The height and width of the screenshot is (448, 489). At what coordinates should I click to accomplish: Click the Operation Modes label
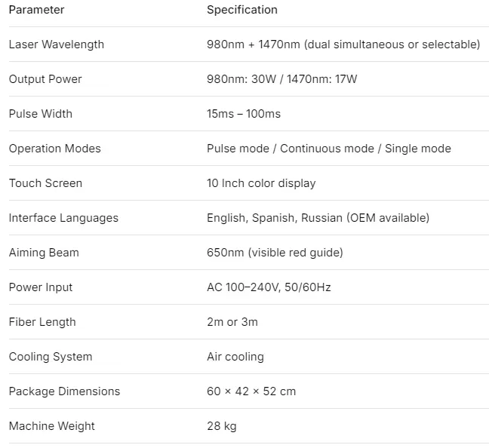coord(55,149)
